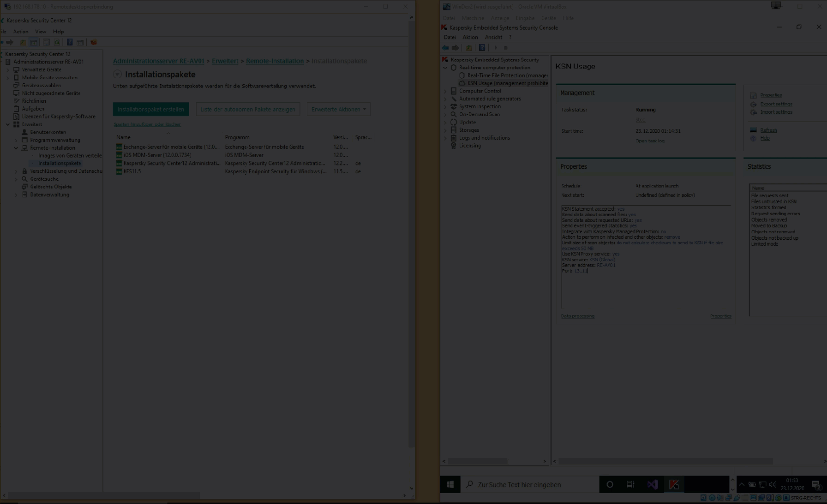Open the notification center in the VM taskbar
This screenshot has width=827, height=504.
point(816,485)
